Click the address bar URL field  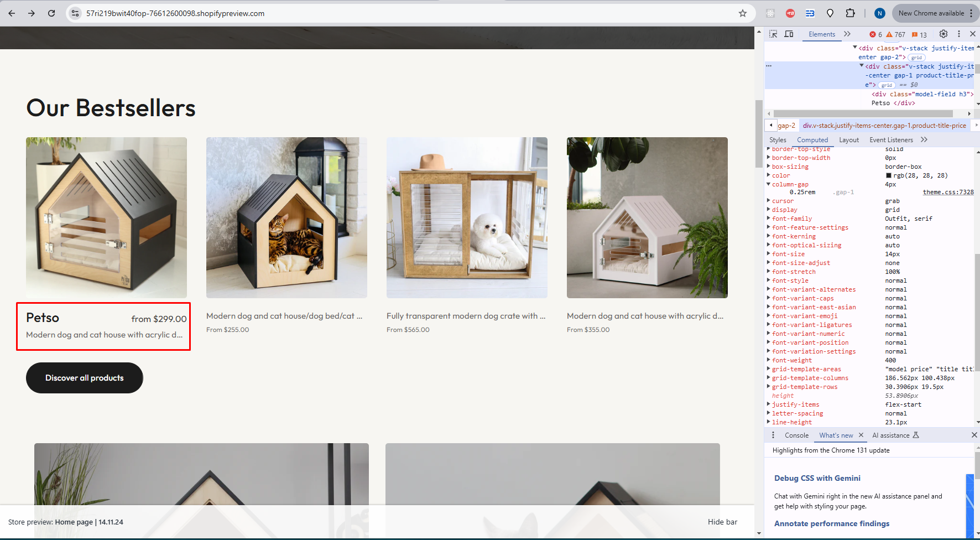pyautogui.click(x=409, y=13)
